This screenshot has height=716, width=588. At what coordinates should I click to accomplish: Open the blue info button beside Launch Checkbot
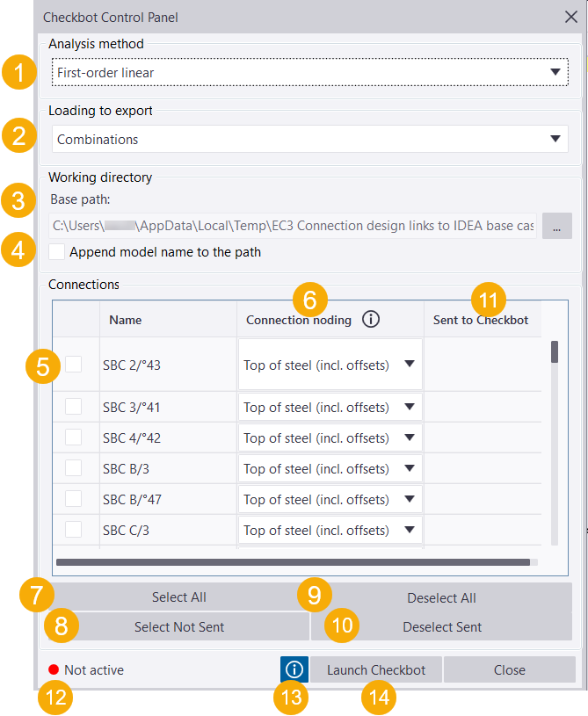click(294, 669)
